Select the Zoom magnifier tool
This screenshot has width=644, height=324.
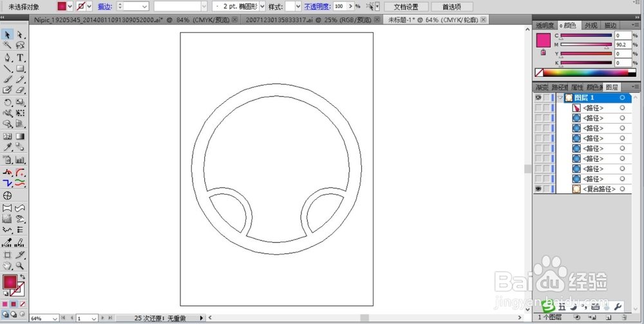[x=20, y=265]
